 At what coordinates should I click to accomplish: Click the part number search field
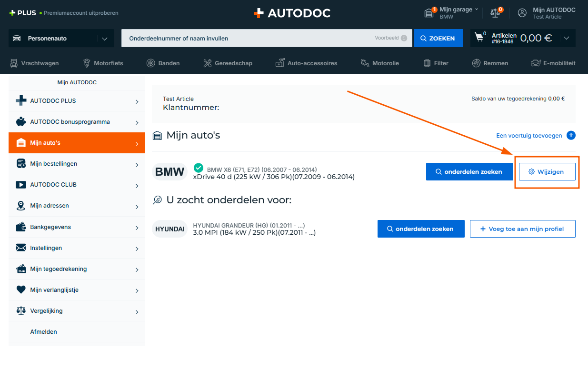pos(248,38)
